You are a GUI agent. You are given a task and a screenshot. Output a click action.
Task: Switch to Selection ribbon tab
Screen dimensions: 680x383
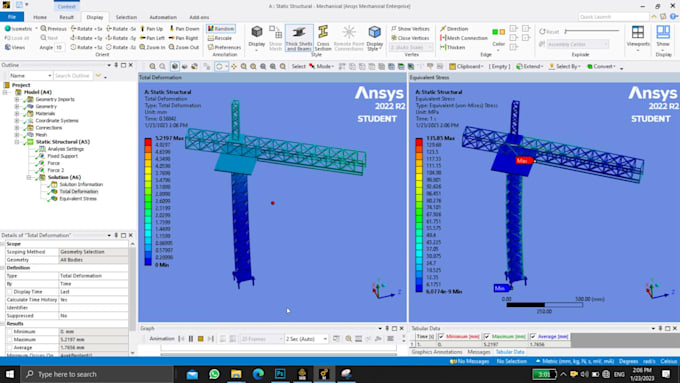coord(126,17)
